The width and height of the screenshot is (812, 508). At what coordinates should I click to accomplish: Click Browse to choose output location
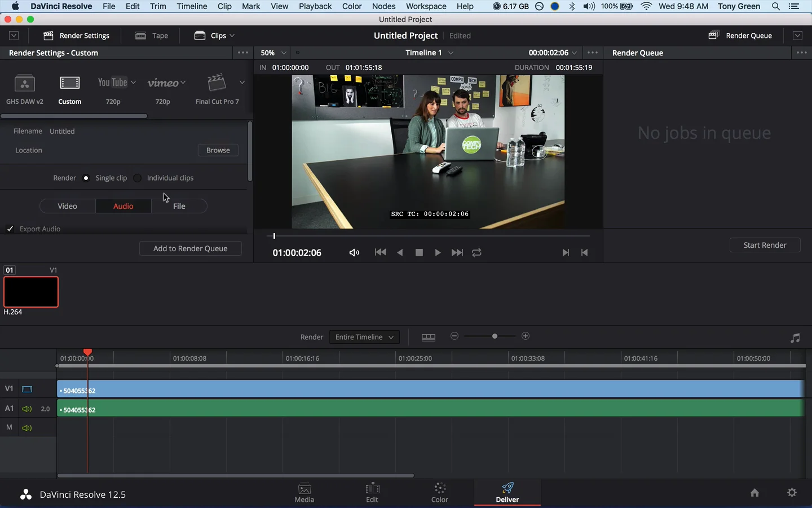click(218, 150)
